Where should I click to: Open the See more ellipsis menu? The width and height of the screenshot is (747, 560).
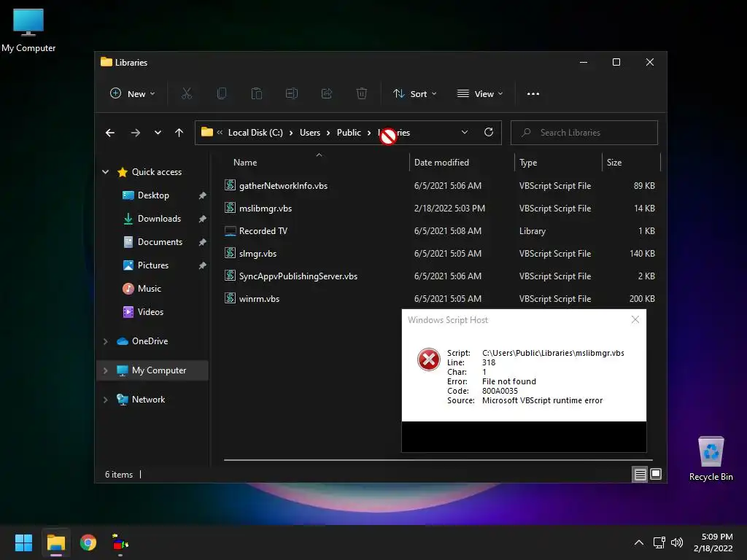533,94
